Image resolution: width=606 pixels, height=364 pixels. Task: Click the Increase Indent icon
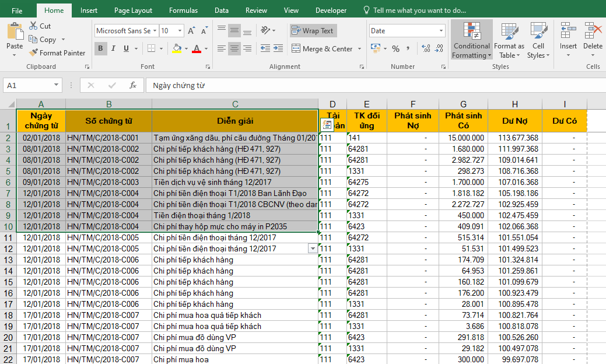(x=278, y=49)
